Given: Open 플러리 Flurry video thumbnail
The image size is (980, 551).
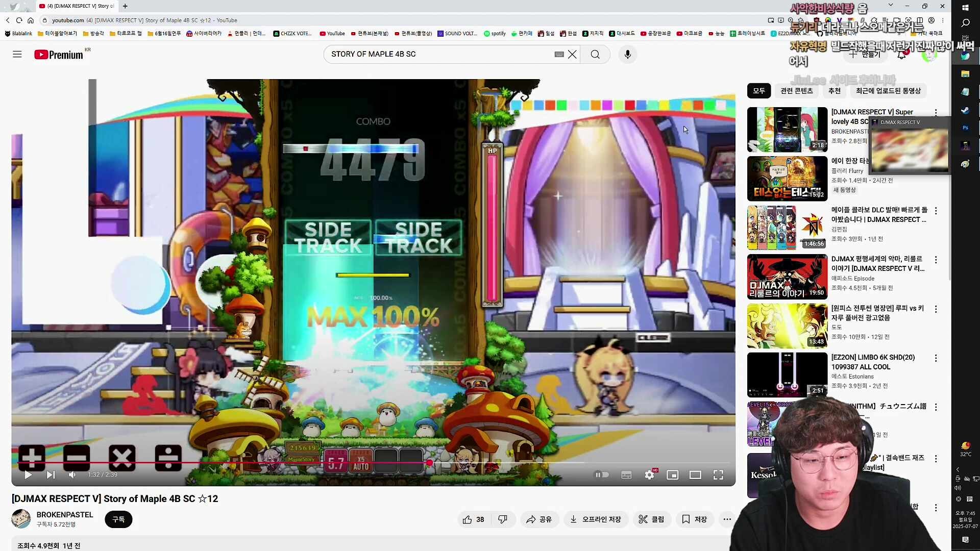Looking at the screenshot, I should click(x=787, y=179).
